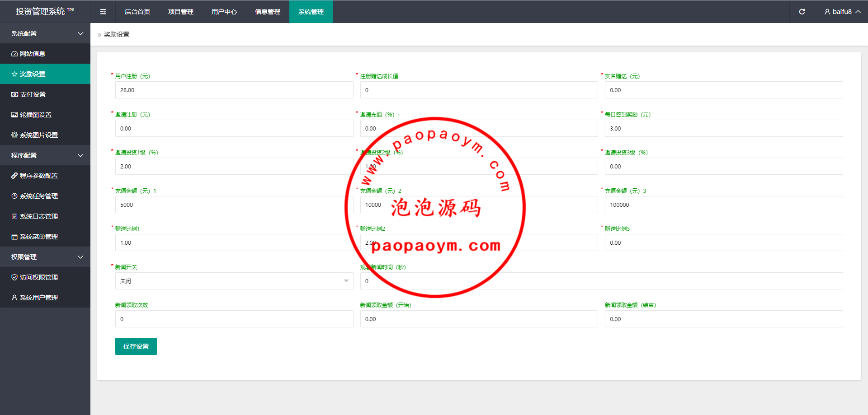Open 网站信息 in the sidebar
The image size is (868, 415).
click(45, 54)
